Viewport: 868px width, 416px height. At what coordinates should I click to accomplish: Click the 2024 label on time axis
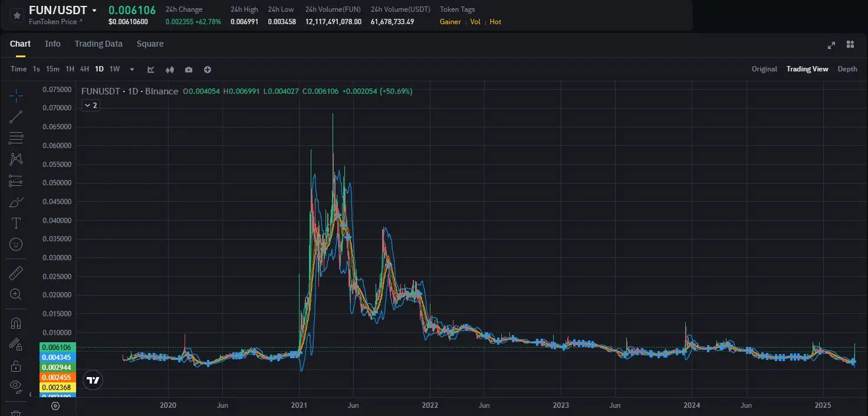pyautogui.click(x=692, y=405)
